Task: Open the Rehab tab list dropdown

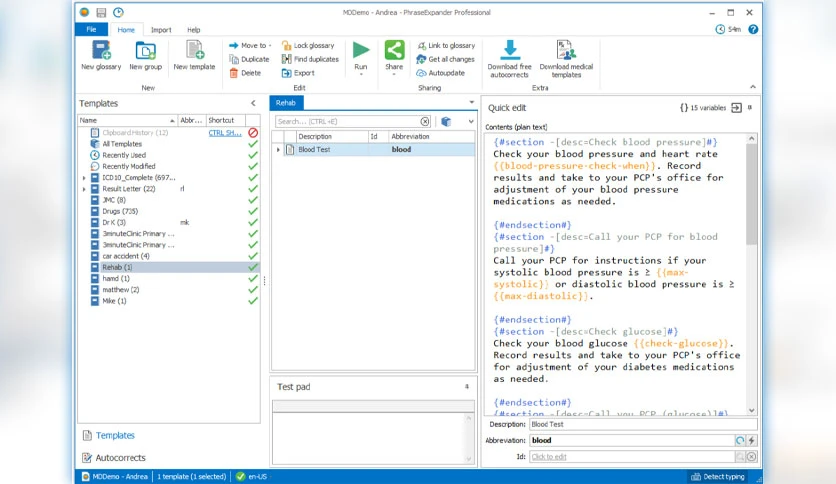Action: click(471, 102)
